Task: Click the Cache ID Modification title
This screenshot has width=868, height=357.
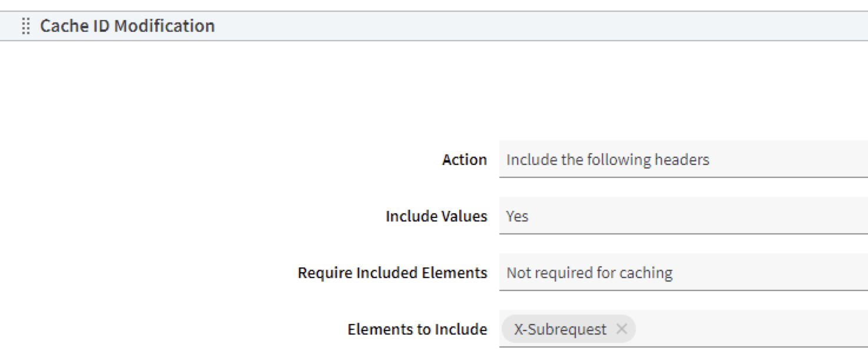Action: [x=127, y=26]
